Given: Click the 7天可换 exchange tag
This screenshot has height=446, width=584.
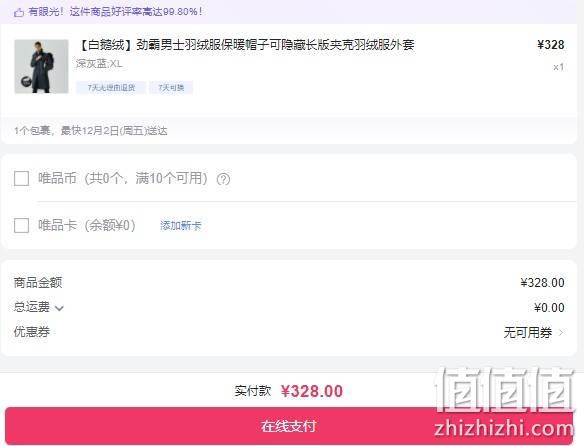Looking at the screenshot, I should (x=171, y=88).
